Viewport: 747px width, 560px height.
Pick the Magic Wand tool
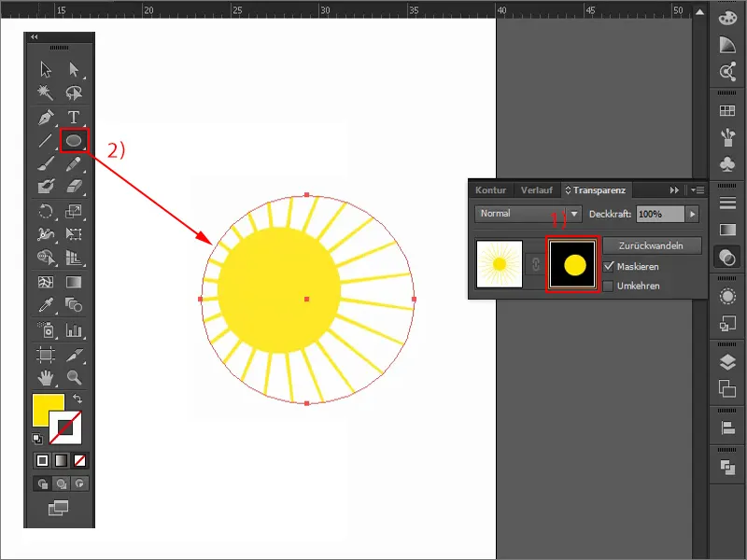tap(46, 92)
